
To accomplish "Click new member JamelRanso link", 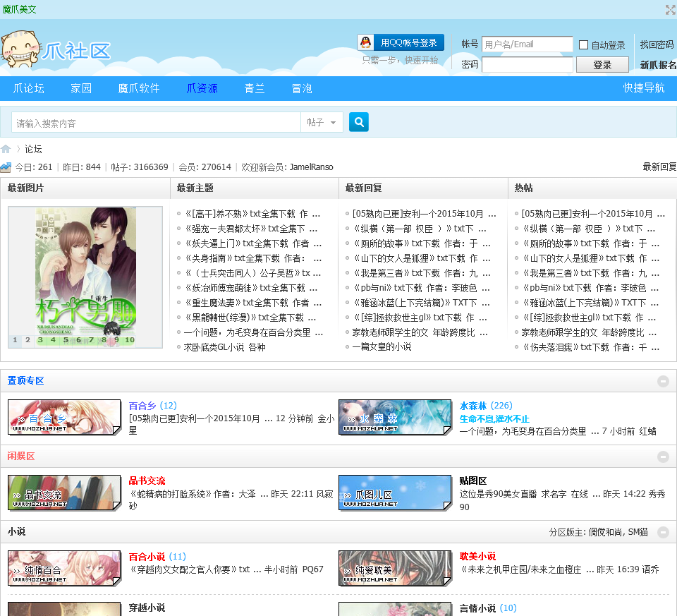I will point(311,167).
